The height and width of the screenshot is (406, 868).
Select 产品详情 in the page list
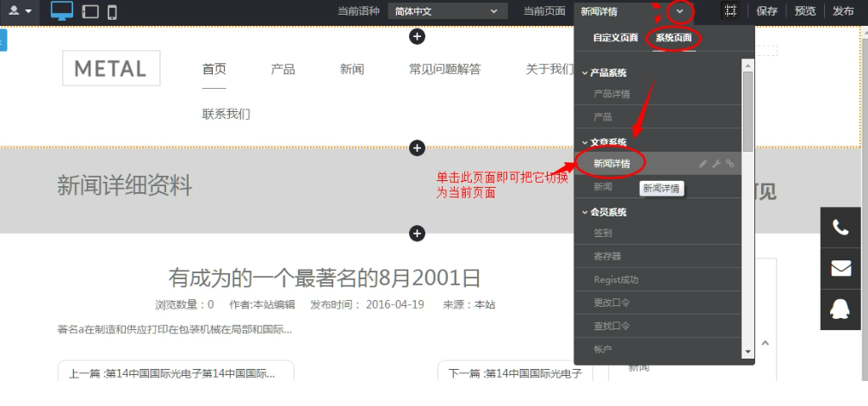(612, 94)
